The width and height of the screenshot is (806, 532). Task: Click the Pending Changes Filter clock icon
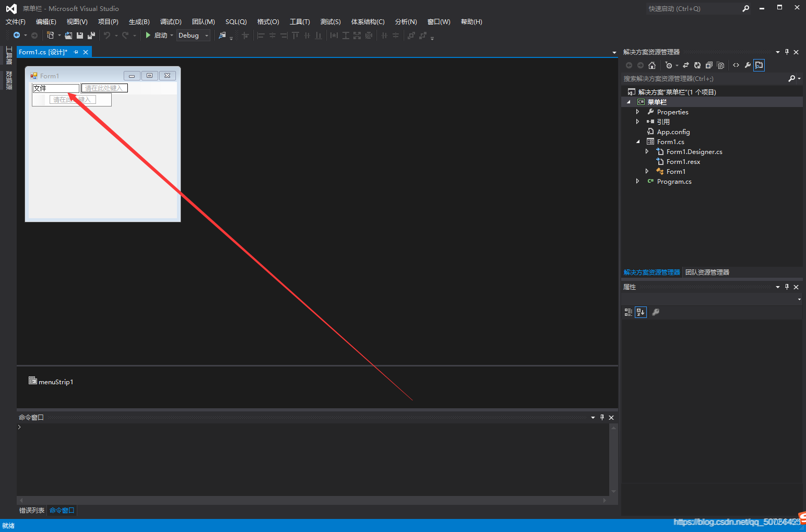(669, 65)
